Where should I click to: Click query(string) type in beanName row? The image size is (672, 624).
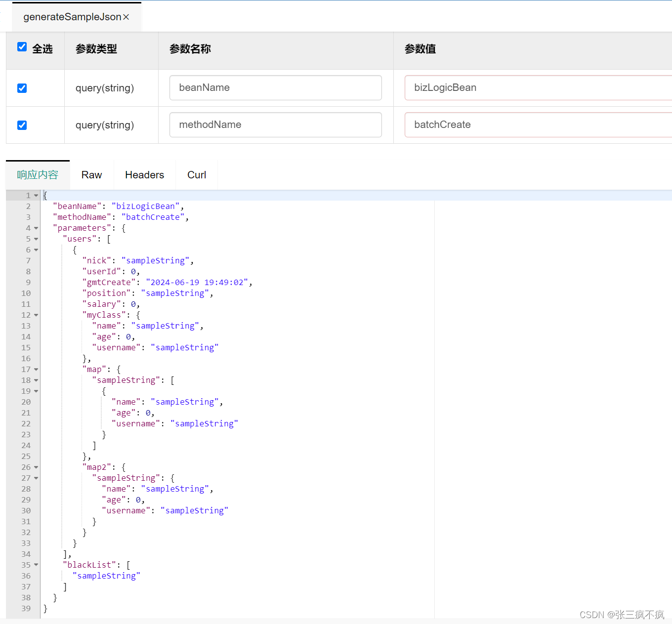pos(105,88)
